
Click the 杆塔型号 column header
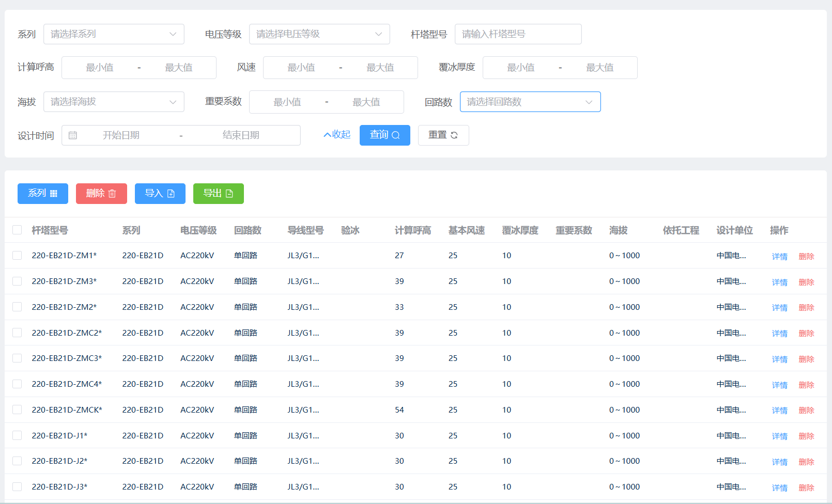coord(50,230)
